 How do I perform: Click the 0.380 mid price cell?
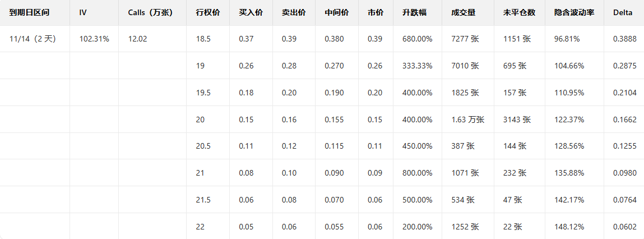pos(334,39)
